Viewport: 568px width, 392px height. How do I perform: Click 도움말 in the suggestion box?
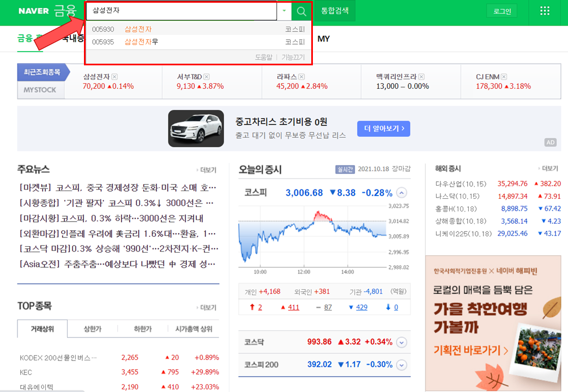[263, 57]
